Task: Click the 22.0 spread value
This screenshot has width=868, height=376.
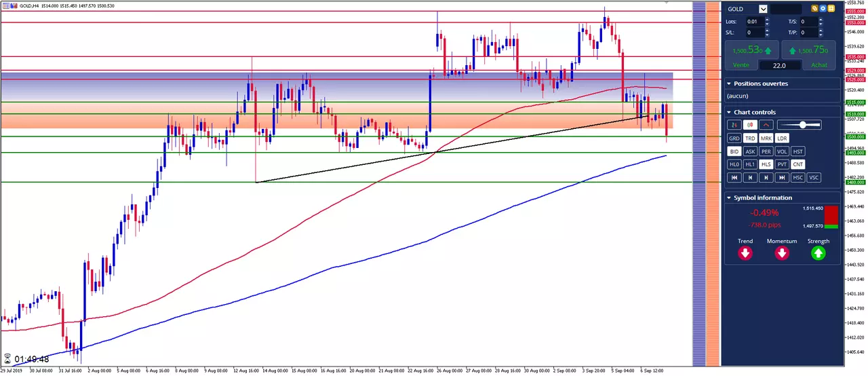Action: pyautogui.click(x=779, y=65)
